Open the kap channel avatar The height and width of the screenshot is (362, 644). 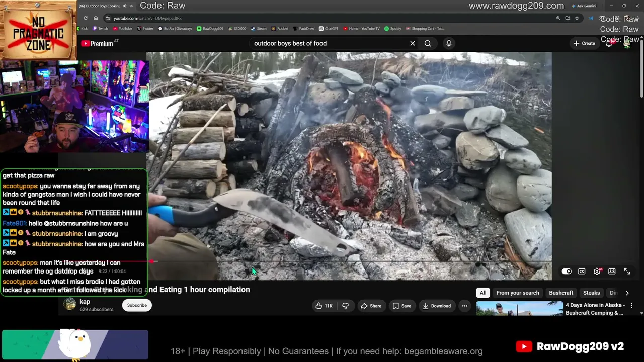click(70, 304)
